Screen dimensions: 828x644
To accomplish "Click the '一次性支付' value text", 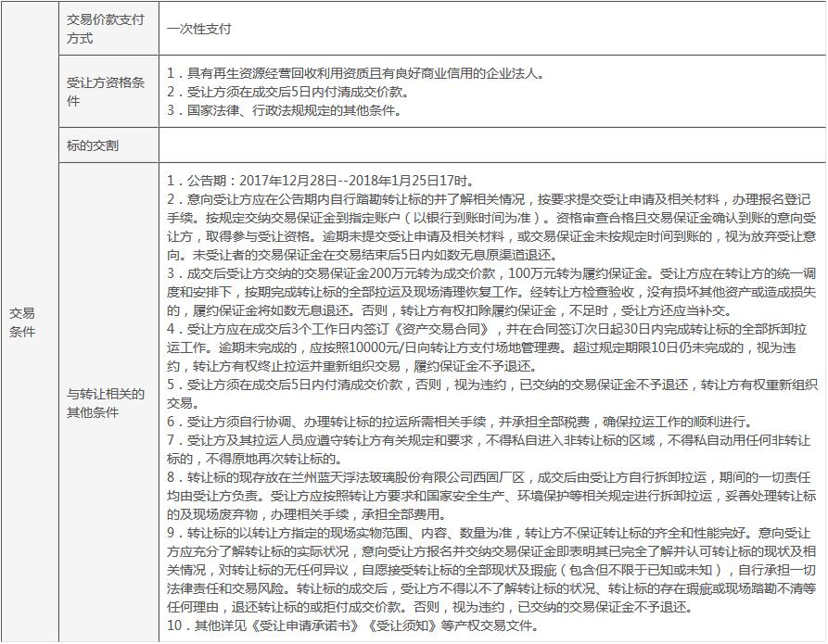I will [199, 29].
